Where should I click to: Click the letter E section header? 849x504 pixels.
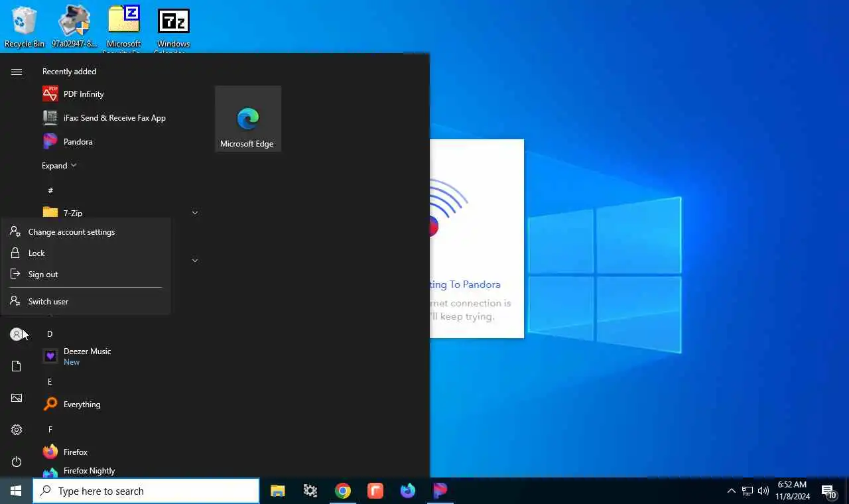coord(50,382)
